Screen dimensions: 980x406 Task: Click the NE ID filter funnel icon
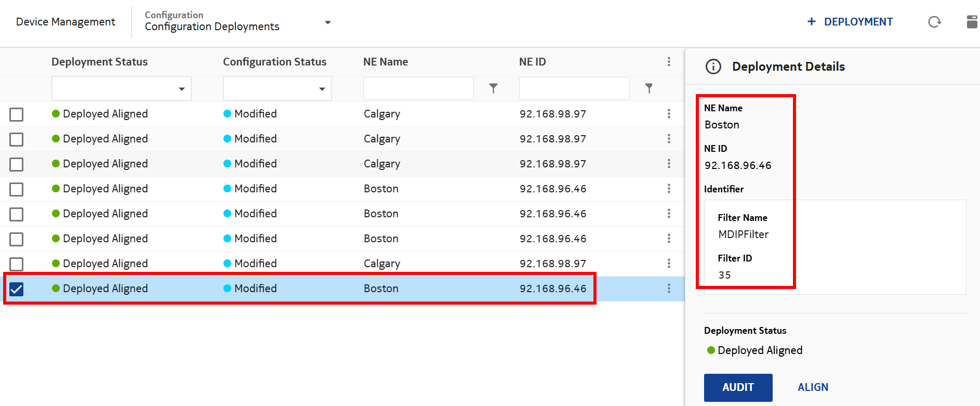pos(648,88)
